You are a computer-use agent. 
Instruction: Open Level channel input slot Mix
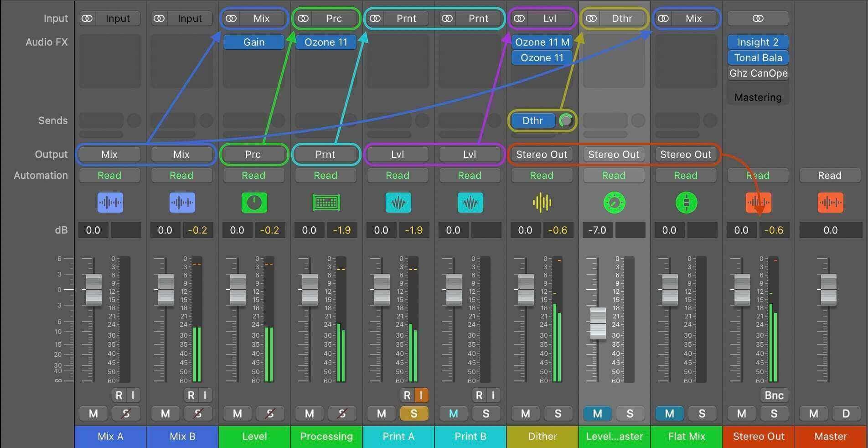point(262,19)
